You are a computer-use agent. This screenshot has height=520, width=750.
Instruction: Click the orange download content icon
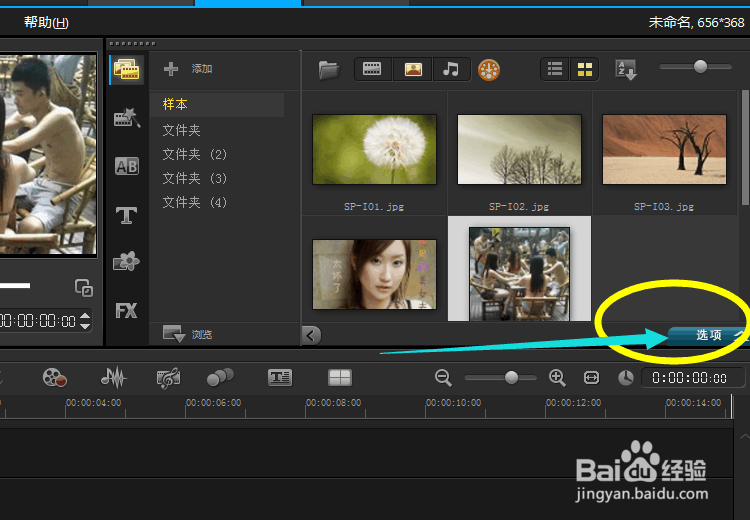pos(489,70)
